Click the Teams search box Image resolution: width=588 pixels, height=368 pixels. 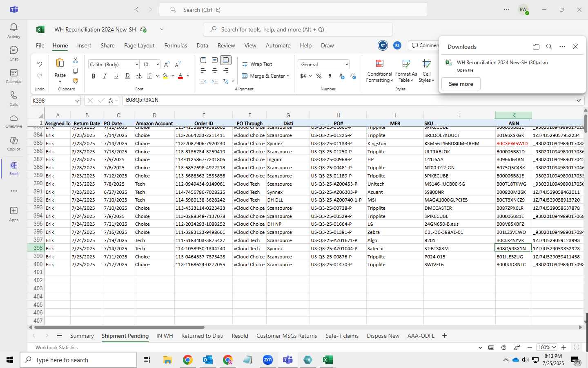click(293, 9)
